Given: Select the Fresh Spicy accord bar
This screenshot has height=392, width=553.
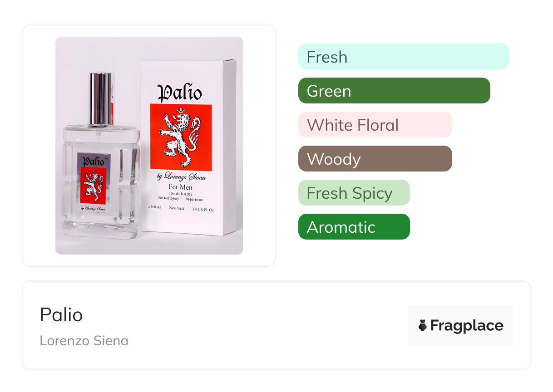Looking at the screenshot, I should click(x=354, y=193).
